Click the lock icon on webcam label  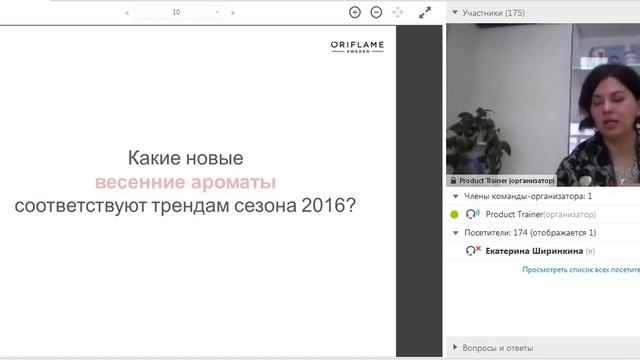coord(453,180)
